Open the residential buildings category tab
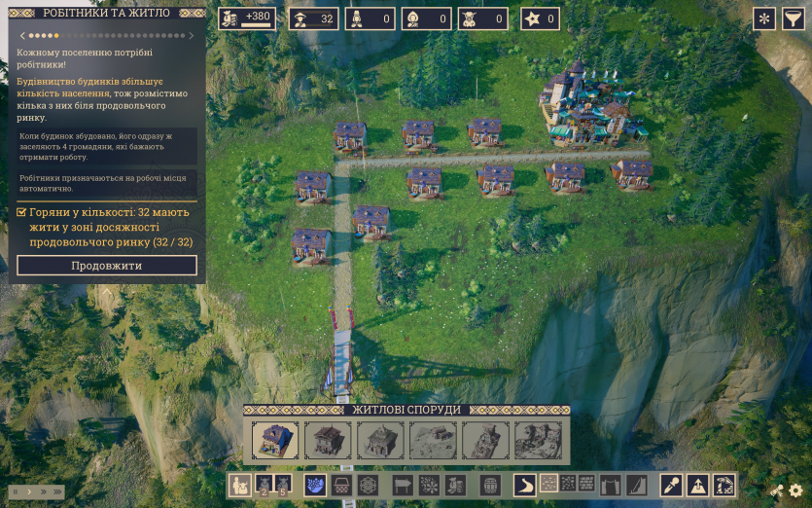The width and height of the screenshot is (812, 508). pos(240,485)
